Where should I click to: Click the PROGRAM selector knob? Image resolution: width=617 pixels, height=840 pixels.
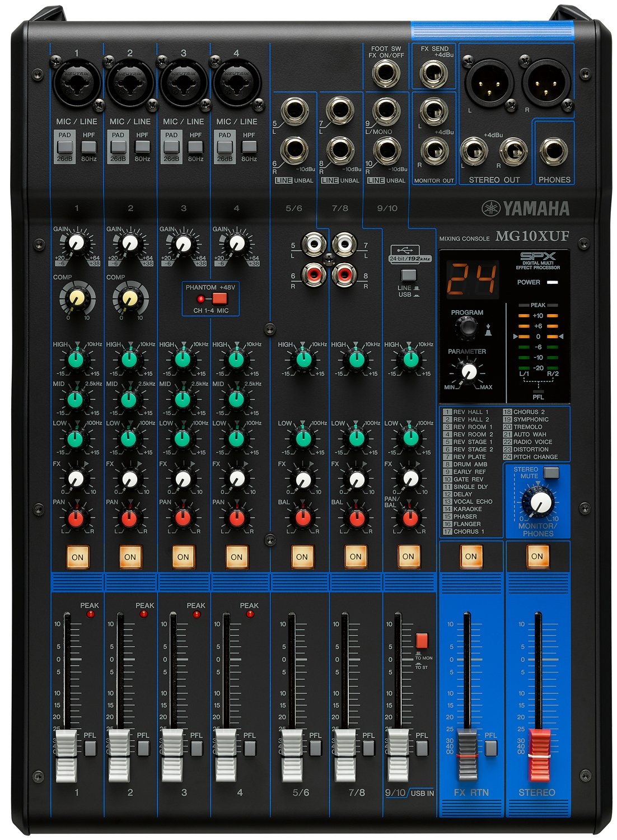click(466, 326)
